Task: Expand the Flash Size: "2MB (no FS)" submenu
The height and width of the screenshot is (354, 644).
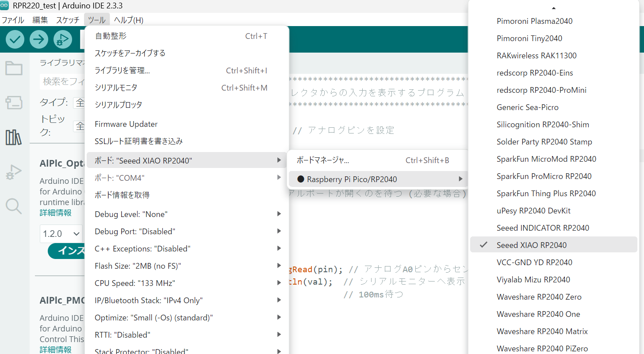Action: point(187,266)
